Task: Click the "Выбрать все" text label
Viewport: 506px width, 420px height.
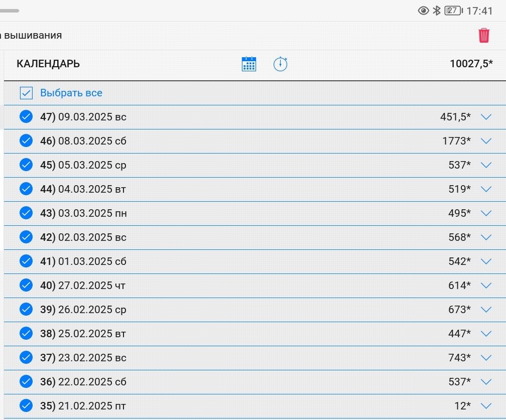Action: tap(71, 93)
